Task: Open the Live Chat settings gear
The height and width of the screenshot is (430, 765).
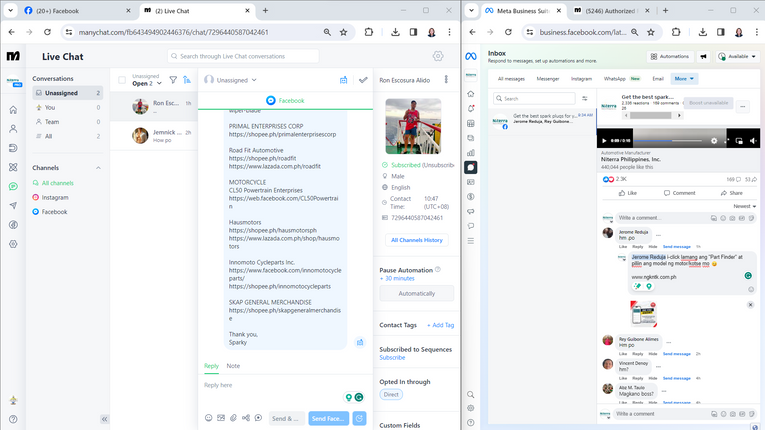Action: pos(438,56)
